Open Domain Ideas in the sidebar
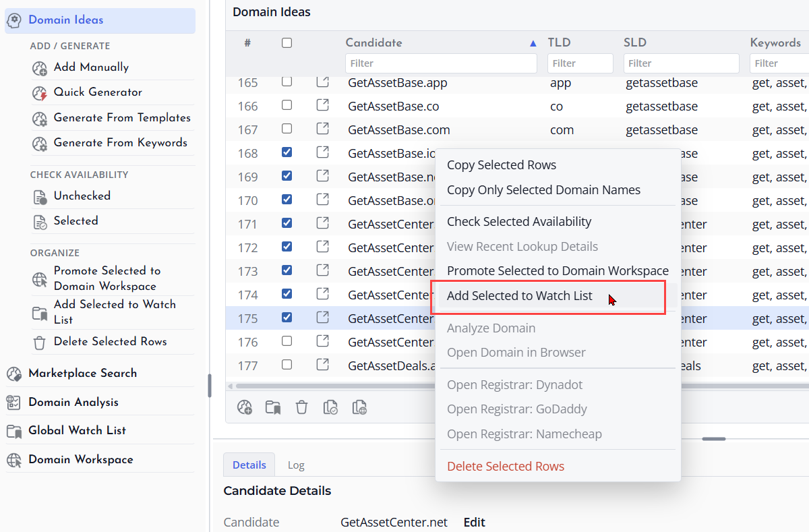 pos(100,20)
